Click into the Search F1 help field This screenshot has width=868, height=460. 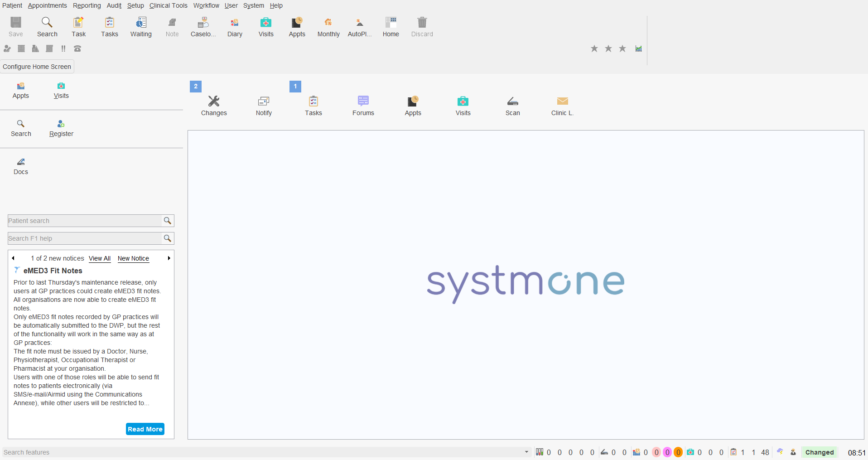[x=85, y=238]
